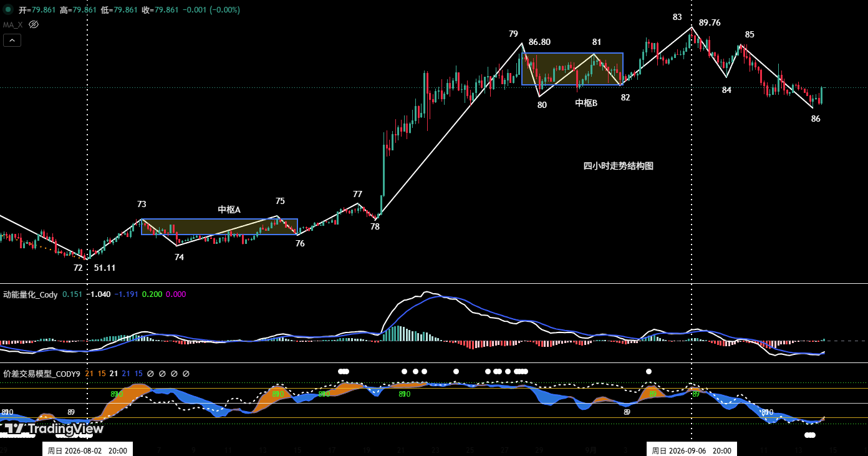The width and height of the screenshot is (868, 456).
Task: Select the 动能量化_Cody indicator title
Action: click(31, 294)
